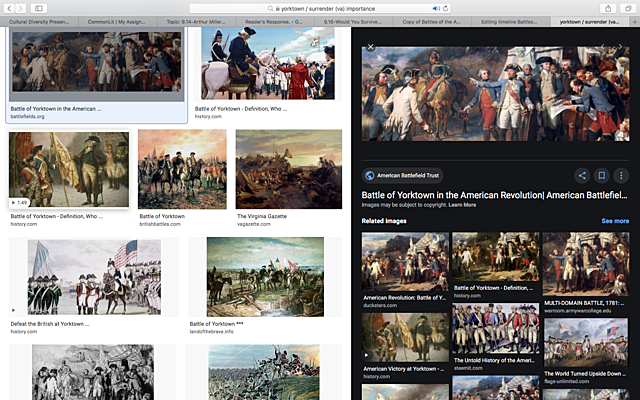This screenshot has height=400, width=640.
Task: Click the play badge on American Victory at Yorktown
Action: click(366, 355)
